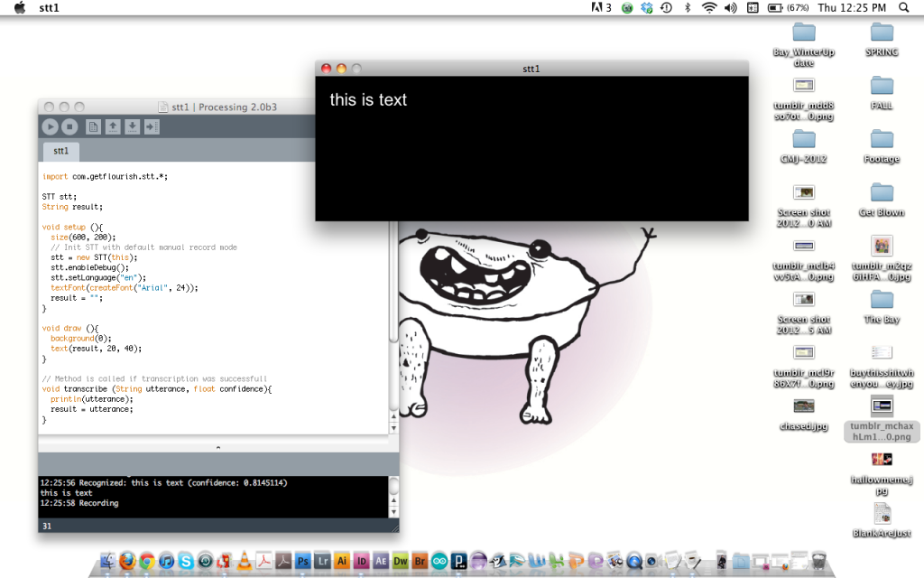Run the sketch with the Processing play button
The image size is (924, 578).
point(51,126)
